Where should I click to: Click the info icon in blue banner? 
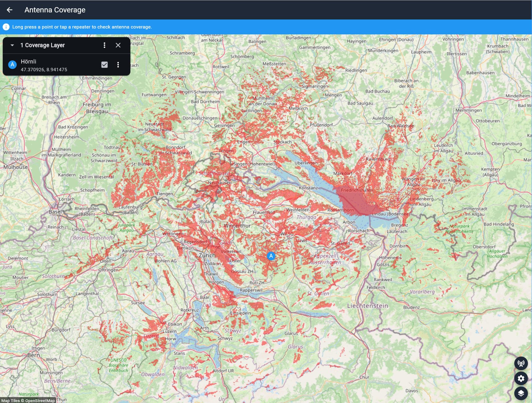[6, 27]
